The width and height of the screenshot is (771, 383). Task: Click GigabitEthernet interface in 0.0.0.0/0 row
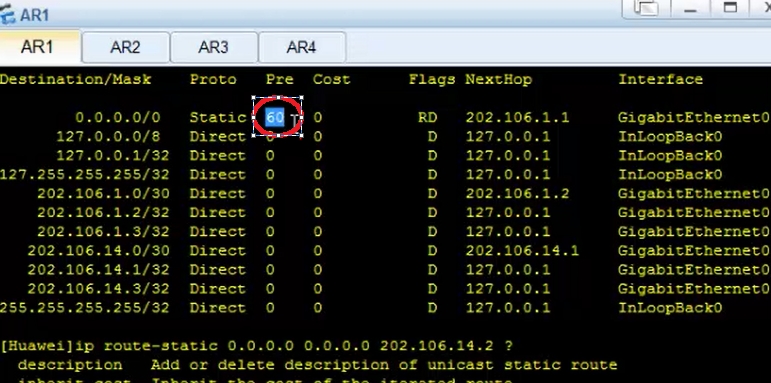point(694,118)
